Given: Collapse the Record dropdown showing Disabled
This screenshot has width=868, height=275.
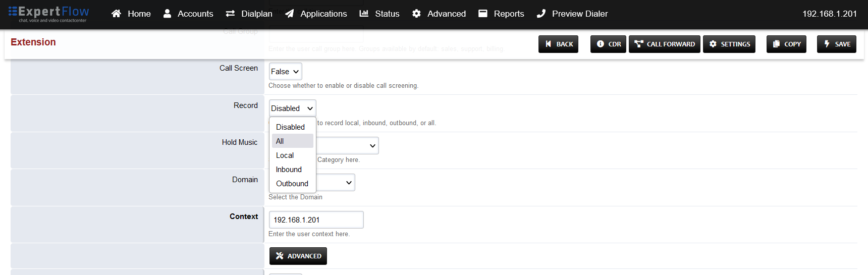Looking at the screenshot, I should [292, 108].
